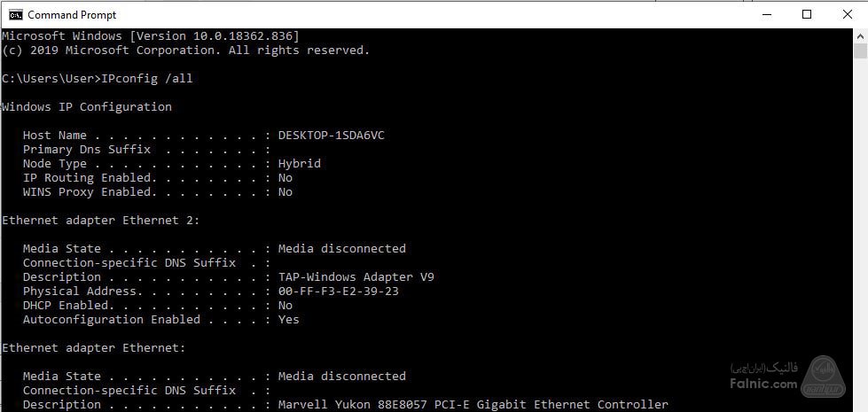This screenshot has height=412, width=868.
Task: Click the "Ethernet adapter Ethernet 2:" heading
Action: 100,221
